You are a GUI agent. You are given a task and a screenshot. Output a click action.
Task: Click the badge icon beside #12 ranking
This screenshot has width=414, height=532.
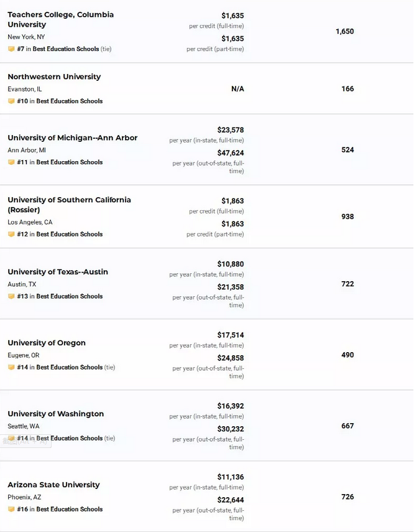(11, 234)
